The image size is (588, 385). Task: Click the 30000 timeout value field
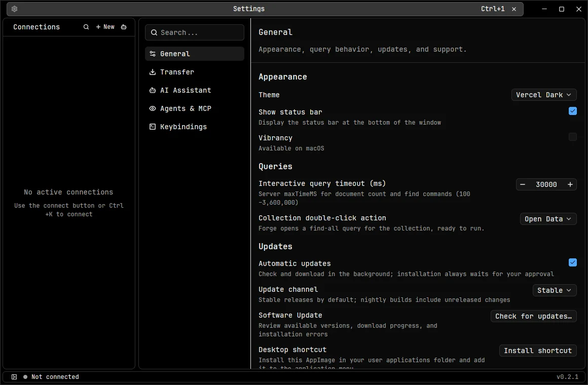click(x=546, y=184)
